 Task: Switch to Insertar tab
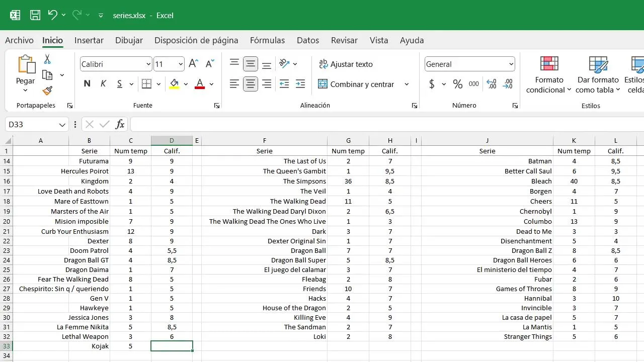coord(89,40)
